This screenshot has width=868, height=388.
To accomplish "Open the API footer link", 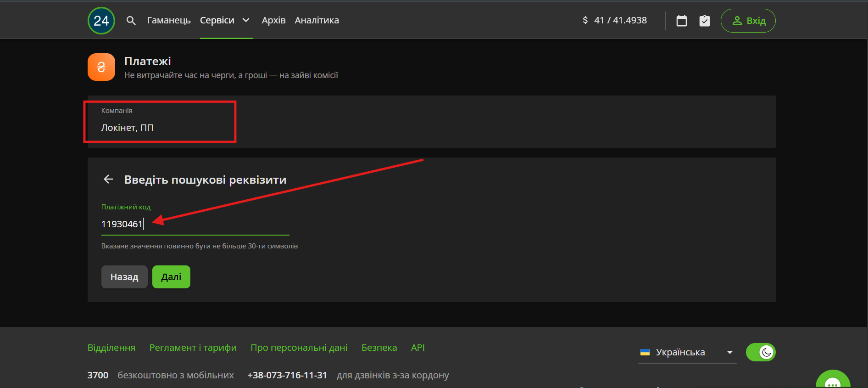I will pos(418,348).
